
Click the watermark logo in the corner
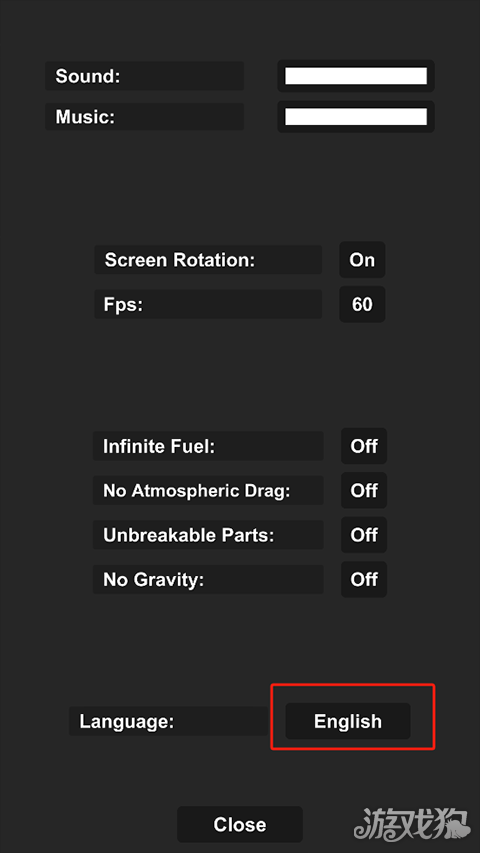[411, 824]
